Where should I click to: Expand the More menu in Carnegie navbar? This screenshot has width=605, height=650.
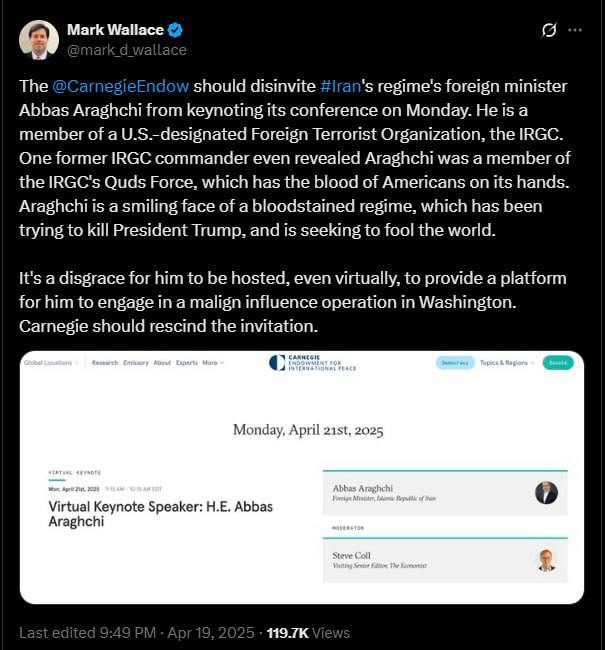pos(212,363)
